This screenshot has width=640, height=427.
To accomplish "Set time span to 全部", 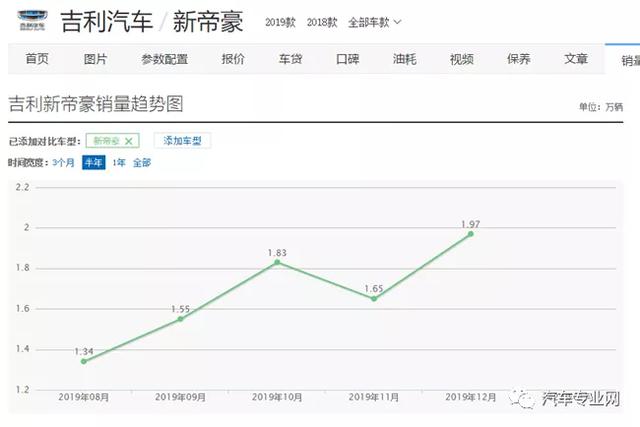I will [142, 163].
